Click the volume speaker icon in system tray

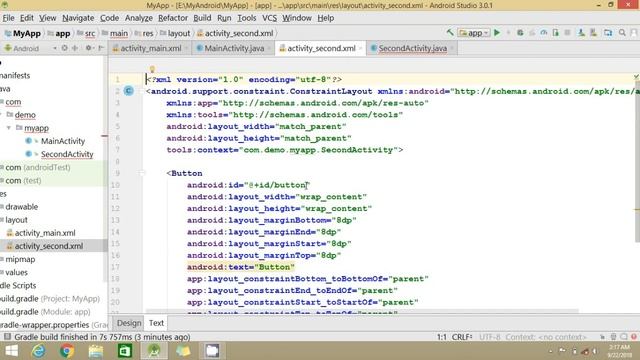pyautogui.click(x=594, y=351)
